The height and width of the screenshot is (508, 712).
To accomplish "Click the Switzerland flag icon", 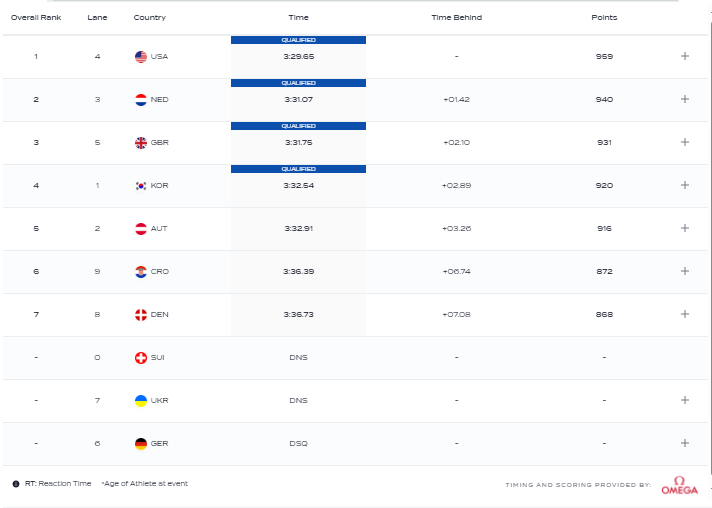I will tap(141, 358).
